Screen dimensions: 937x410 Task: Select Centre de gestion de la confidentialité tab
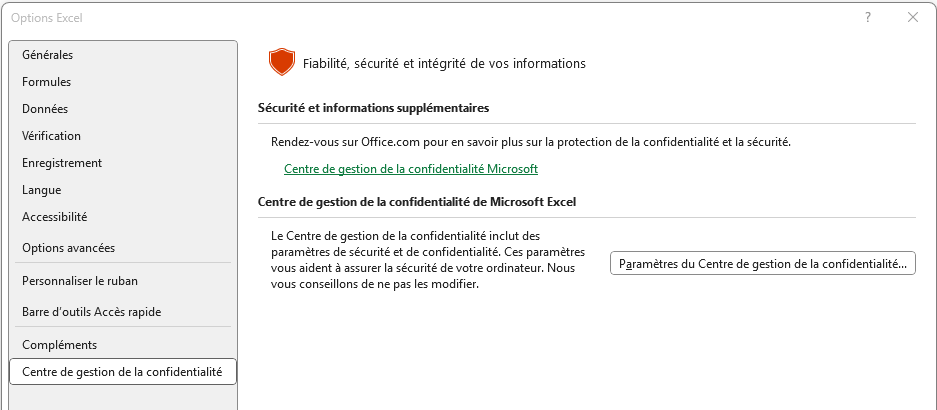pos(122,372)
